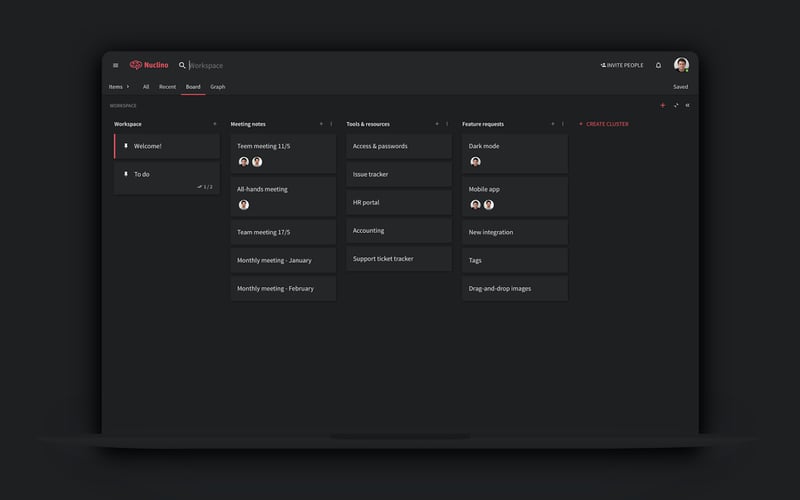Select the Board tab
Image resolution: width=800 pixels, height=500 pixels.
[x=193, y=87]
